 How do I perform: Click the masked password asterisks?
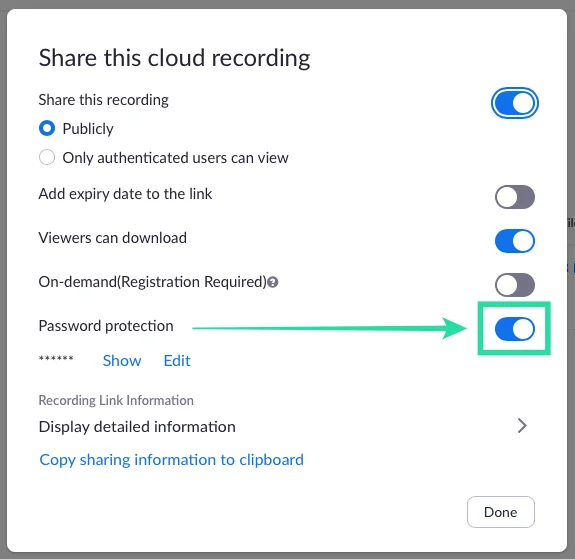tap(56, 359)
